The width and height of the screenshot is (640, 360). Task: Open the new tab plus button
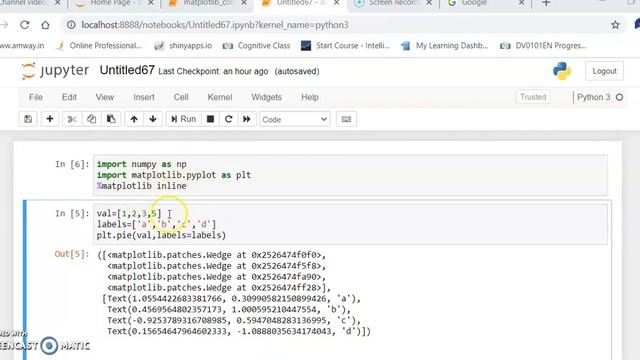546,3
